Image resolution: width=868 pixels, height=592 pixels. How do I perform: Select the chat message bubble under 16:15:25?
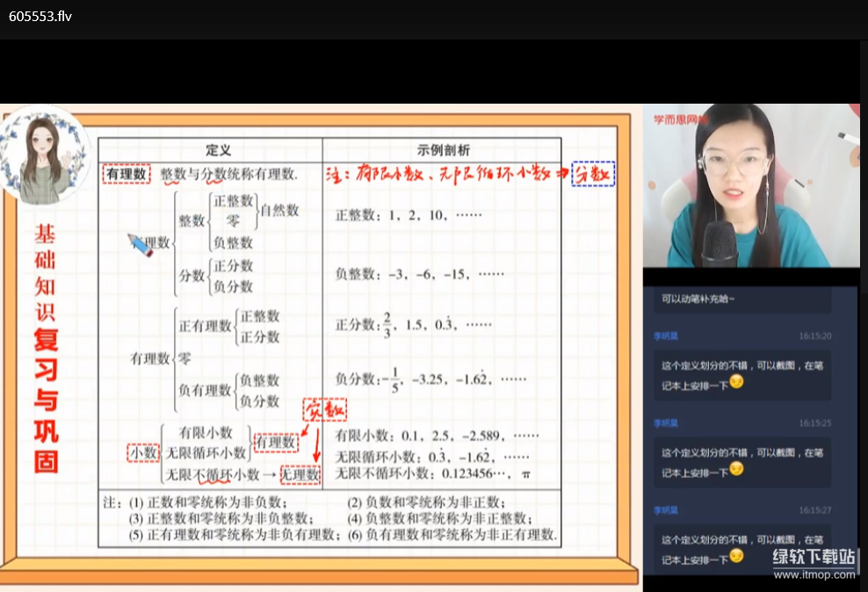(x=742, y=462)
